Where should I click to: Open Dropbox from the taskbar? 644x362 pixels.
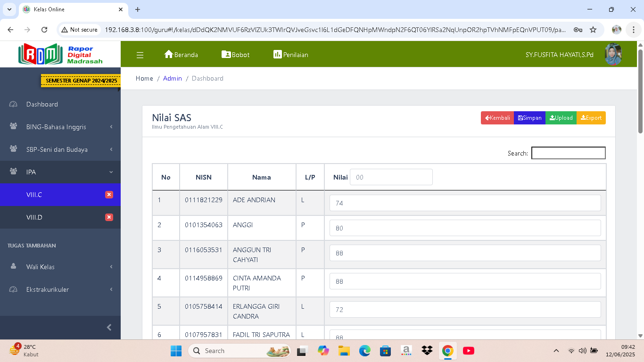pos(427,351)
